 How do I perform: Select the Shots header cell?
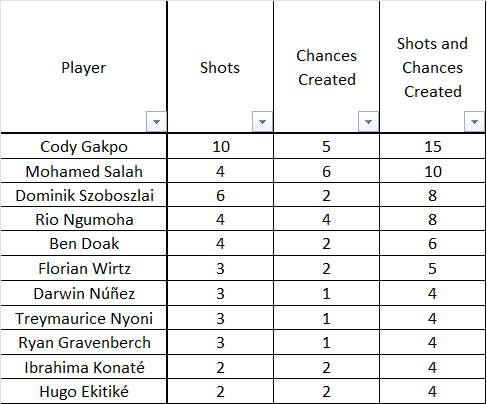pos(220,67)
